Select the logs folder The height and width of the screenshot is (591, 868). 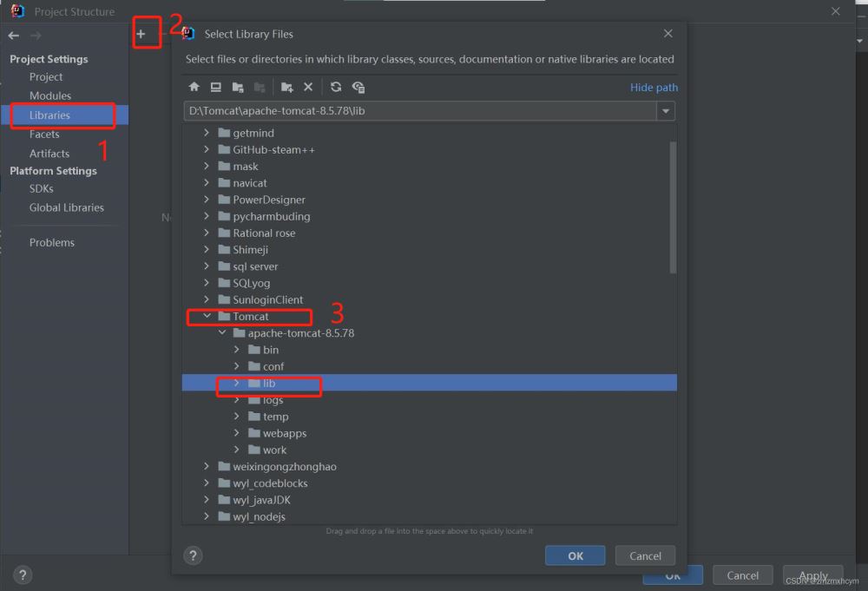click(273, 399)
